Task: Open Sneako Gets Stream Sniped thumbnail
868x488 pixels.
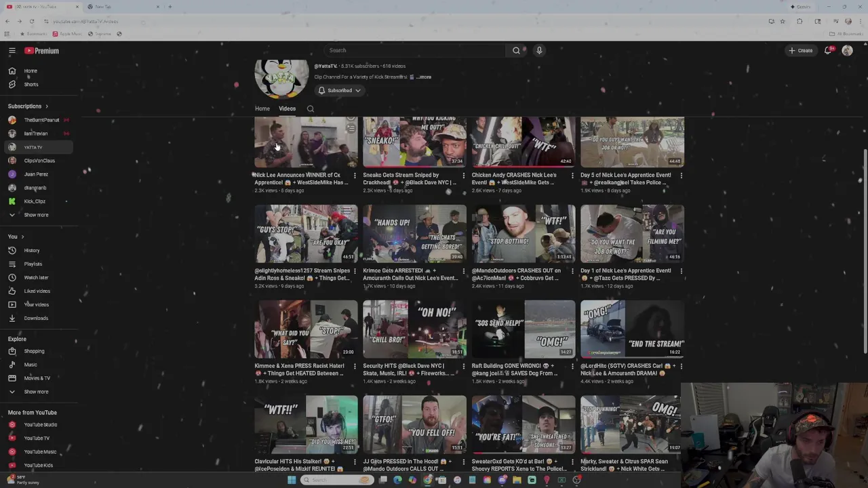Action: pyautogui.click(x=414, y=142)
